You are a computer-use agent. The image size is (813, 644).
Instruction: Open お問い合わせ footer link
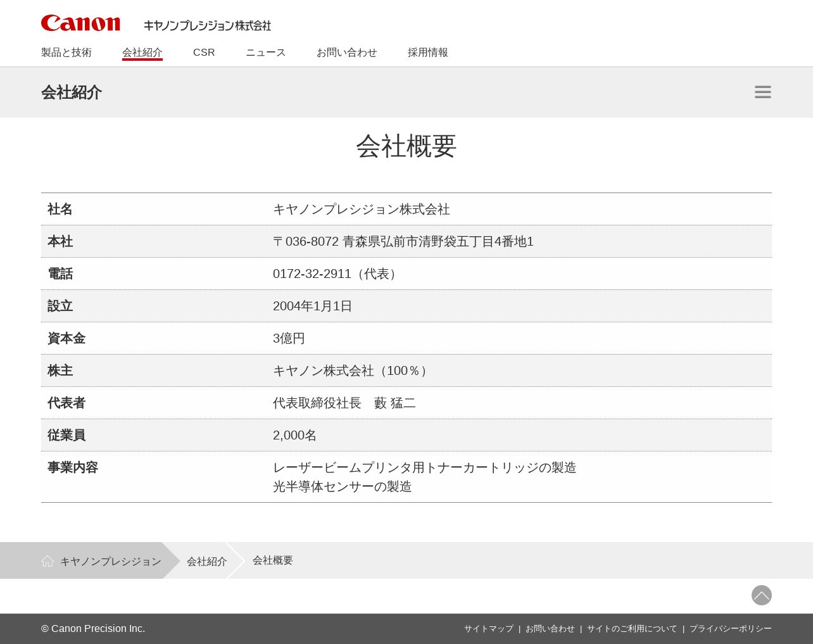pos(550,629)
